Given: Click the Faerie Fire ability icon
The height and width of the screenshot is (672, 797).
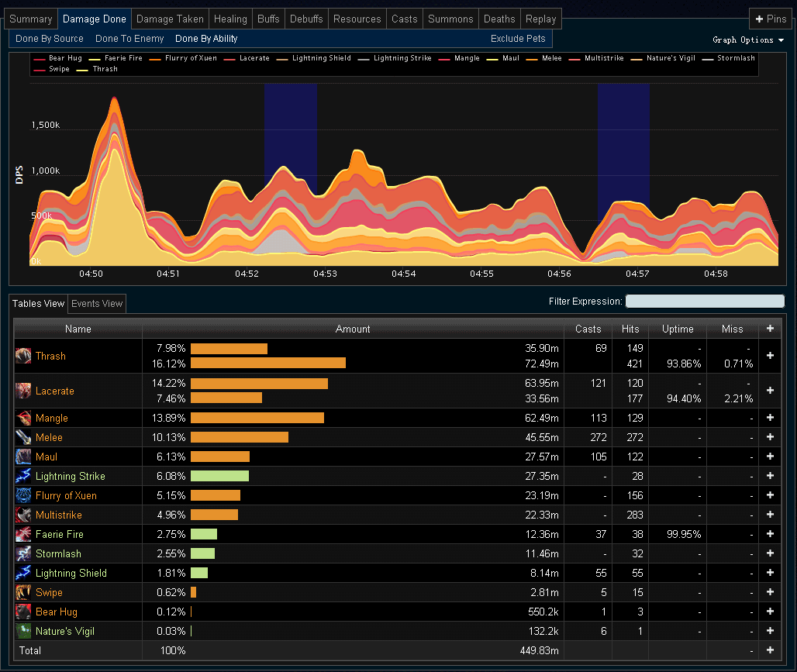Looking at the screenshot, I should coord(23,534).
